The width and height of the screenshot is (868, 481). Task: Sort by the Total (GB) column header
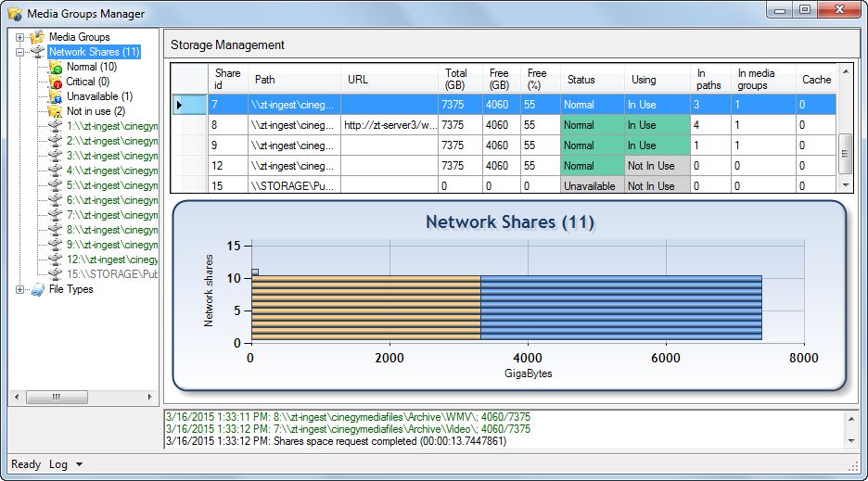click(460, 79)
